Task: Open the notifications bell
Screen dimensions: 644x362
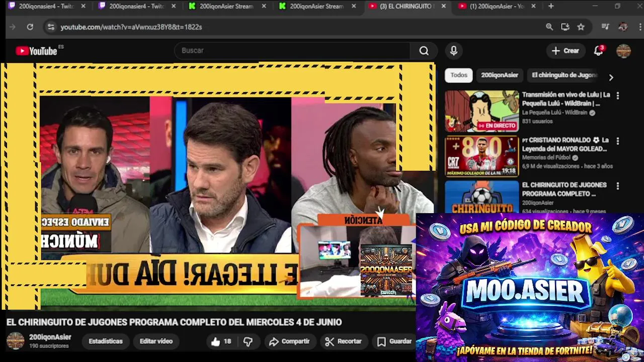Action: [x=598, y=51]
